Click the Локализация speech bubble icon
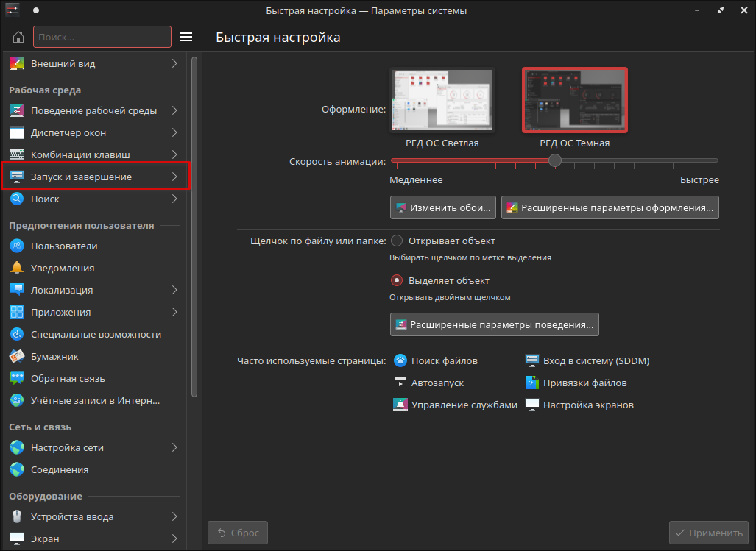The image size is (756, 551). tap(17, 290)
